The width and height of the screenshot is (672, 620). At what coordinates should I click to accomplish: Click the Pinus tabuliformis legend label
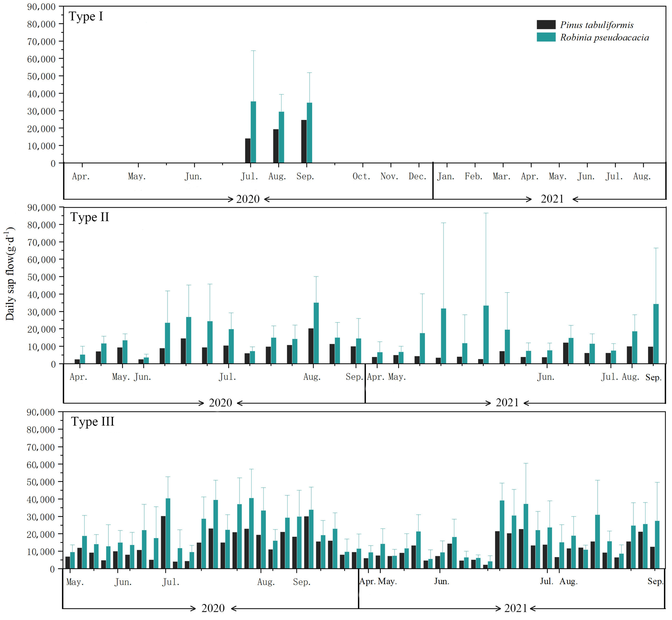(597, 25)
